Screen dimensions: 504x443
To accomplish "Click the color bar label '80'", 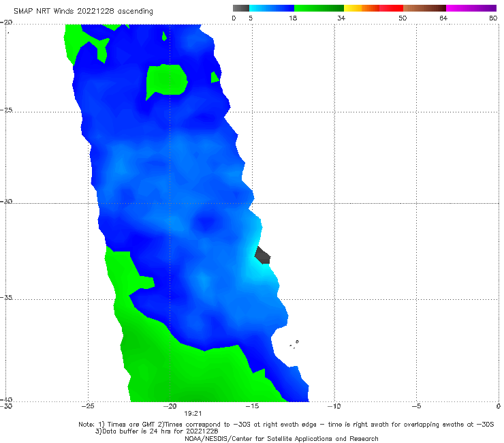I will pos(493,18).
